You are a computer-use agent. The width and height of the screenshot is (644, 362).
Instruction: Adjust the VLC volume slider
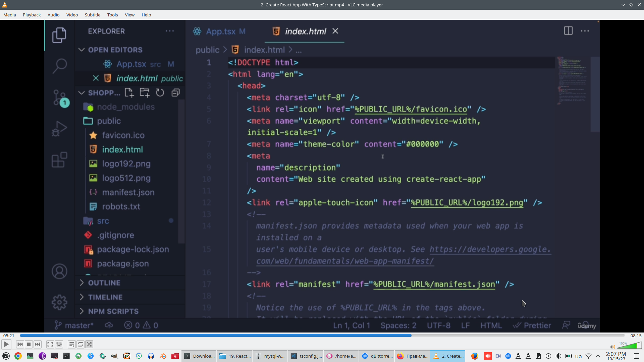pyautogui.click(x=630, y=346)
